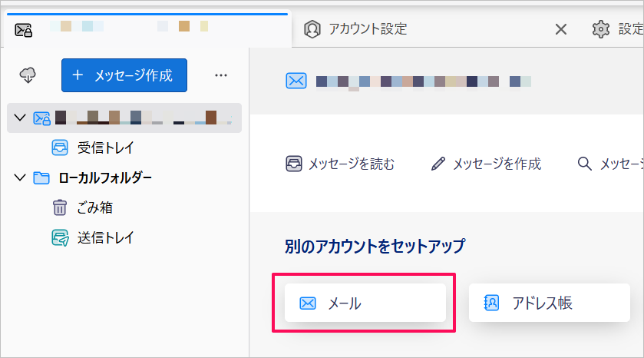Set up a new メール account
This screenshot has height=358, width=644.
click(x=365, y=303)
